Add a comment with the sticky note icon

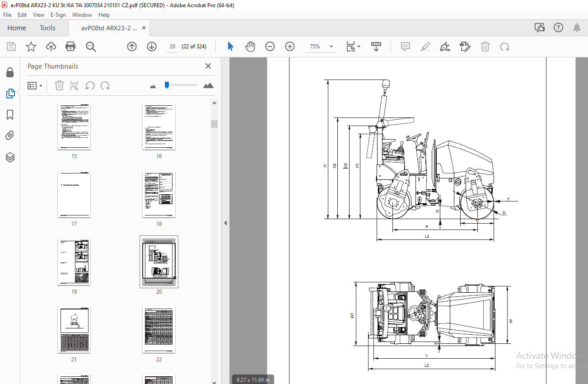[406, 47]
